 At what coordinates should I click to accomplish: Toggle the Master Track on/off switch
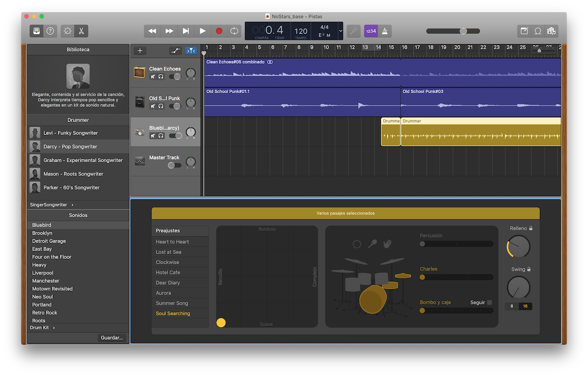point(174,165)
